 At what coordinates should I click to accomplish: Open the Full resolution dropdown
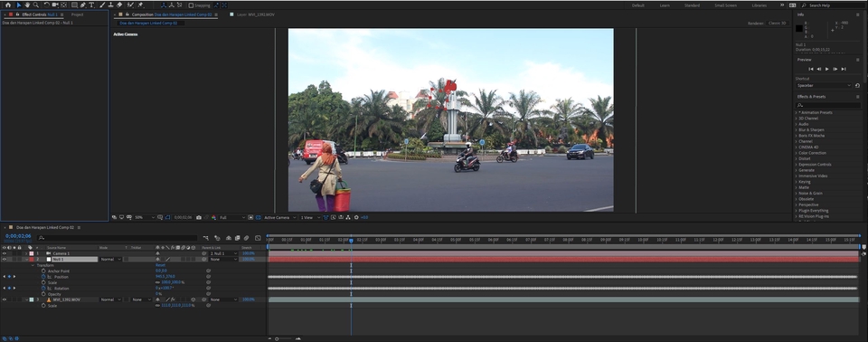[x=231, y=217]
